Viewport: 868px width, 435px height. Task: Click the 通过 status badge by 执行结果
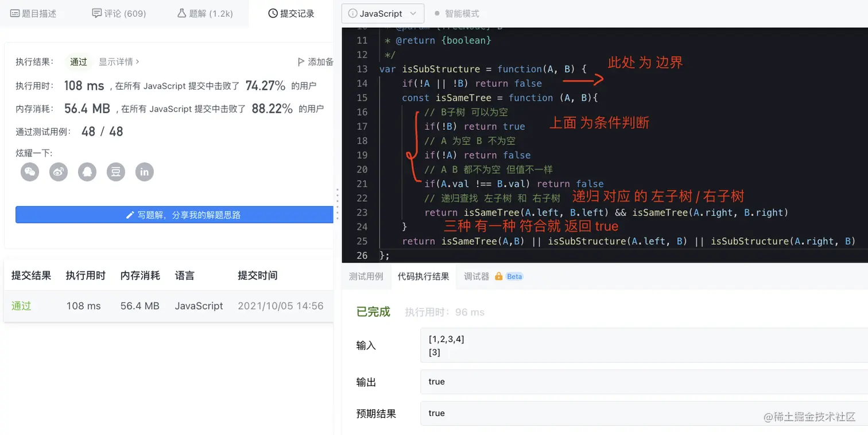pos(79,61)
